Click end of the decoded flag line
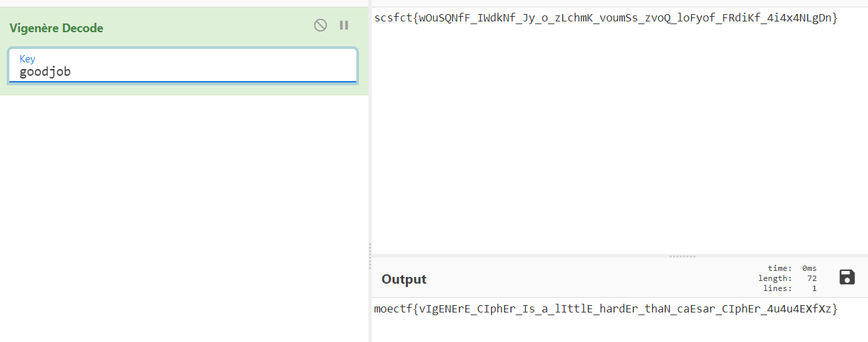Screen dimensions: 868x342 point(838,309)
